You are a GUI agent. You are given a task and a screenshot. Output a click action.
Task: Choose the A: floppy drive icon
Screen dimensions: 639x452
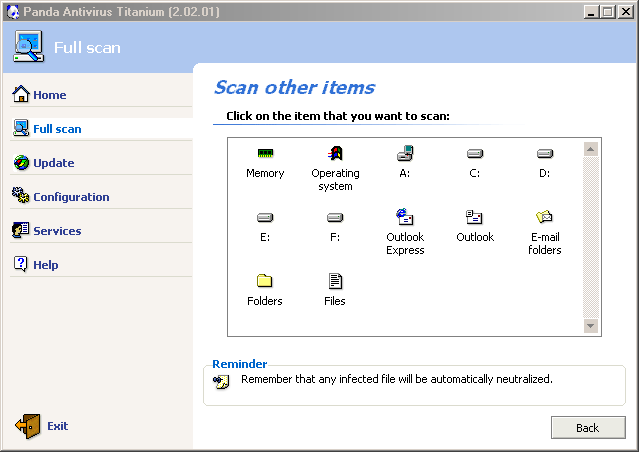pyautogui.click(x=405, y=154)
